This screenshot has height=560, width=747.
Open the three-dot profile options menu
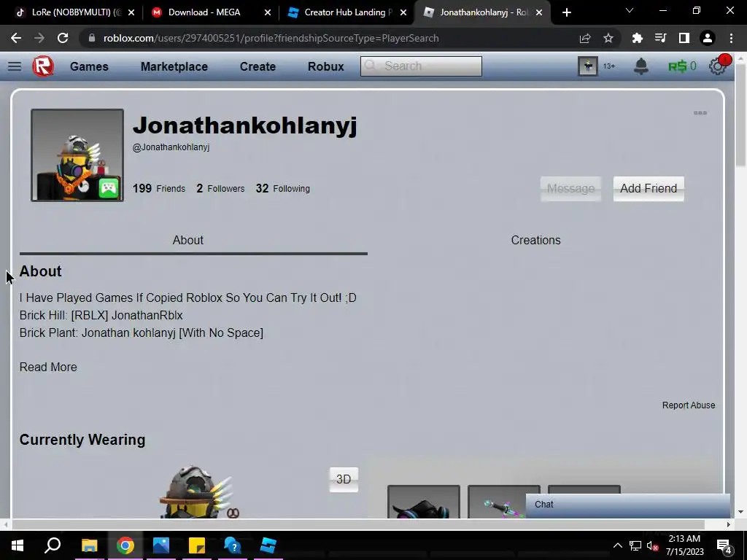coord(700,113)
